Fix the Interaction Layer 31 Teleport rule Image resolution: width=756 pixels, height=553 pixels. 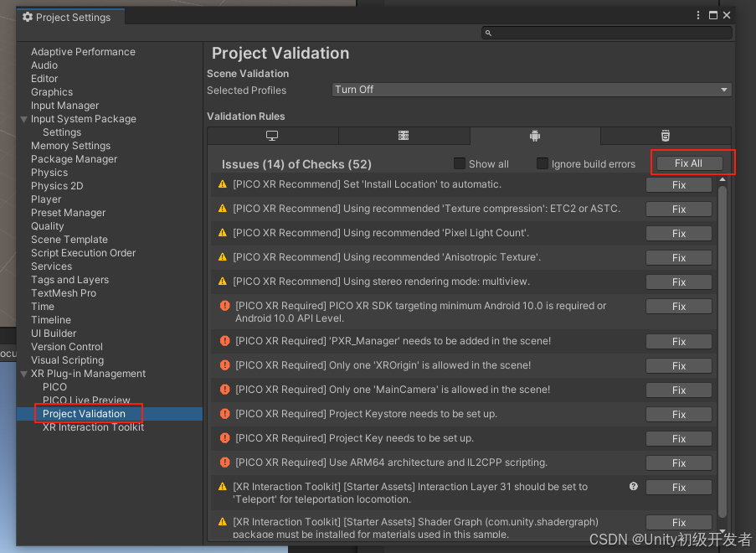679,488
